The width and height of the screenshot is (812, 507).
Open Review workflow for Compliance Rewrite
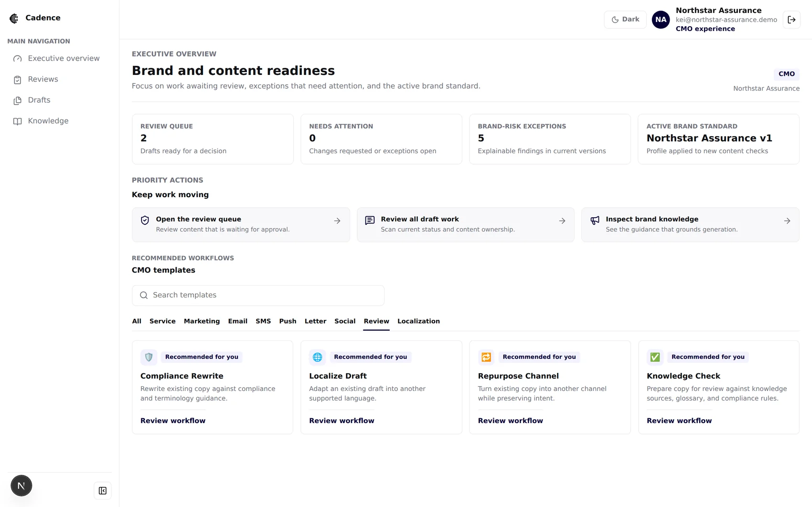tap(173, 421)
